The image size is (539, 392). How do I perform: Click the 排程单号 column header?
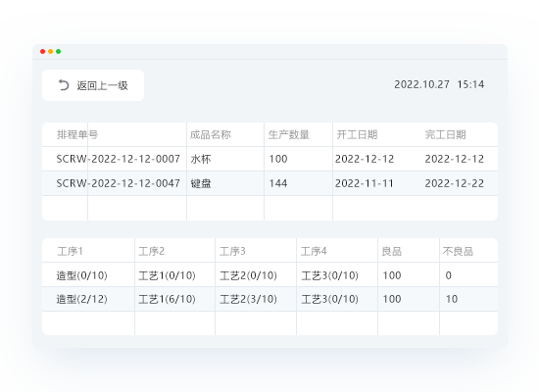pyautogui.click(x=77, y=134)
